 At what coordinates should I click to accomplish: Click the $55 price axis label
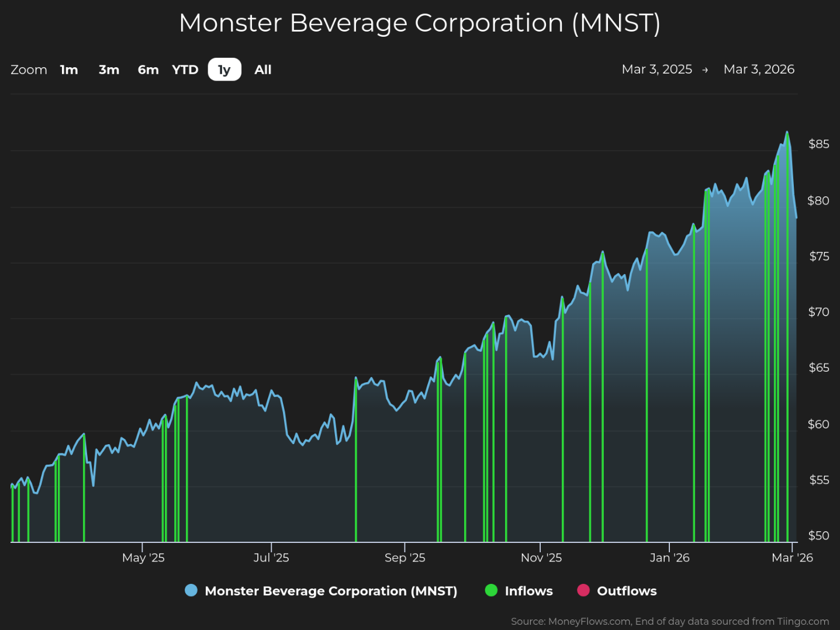tap(819, 480)
